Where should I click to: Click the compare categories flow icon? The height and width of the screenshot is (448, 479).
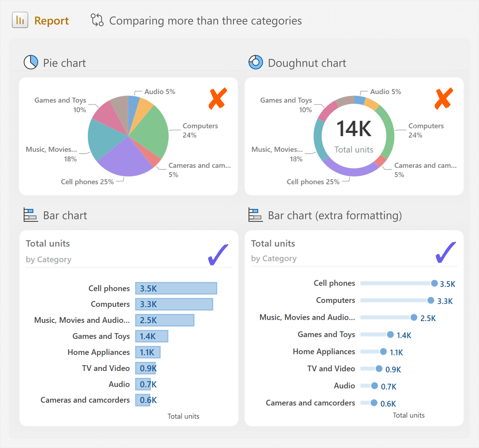coord(97,20)
